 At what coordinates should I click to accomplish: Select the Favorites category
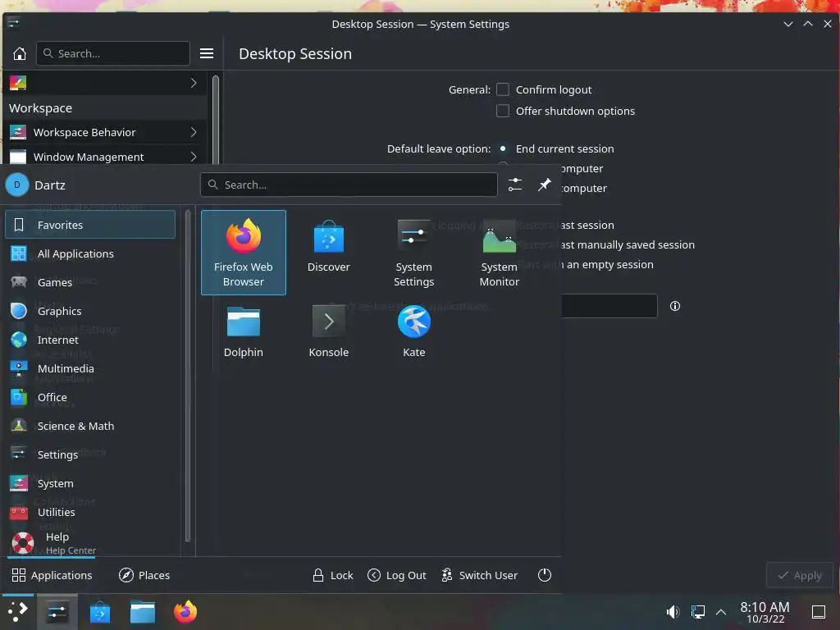(90, 225)
